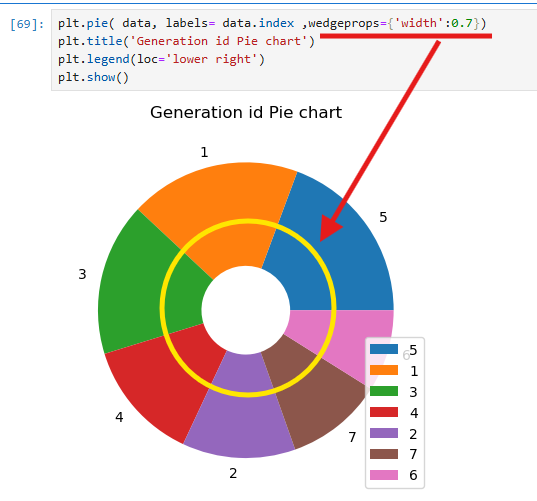Click pie label 1 above the orange wedge

204,152
